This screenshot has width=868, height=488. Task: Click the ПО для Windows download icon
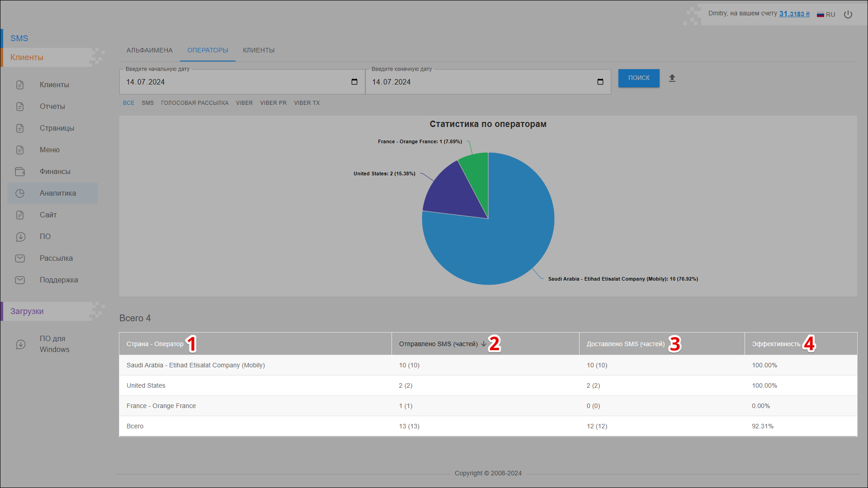(x=21, y=344)
